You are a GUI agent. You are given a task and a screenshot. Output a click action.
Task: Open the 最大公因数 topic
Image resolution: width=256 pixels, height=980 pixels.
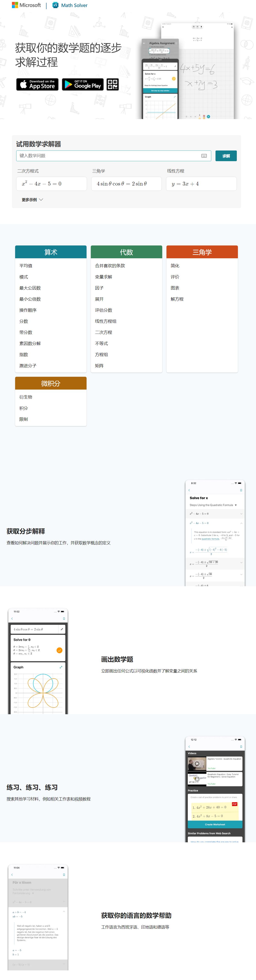click(30, 288)
